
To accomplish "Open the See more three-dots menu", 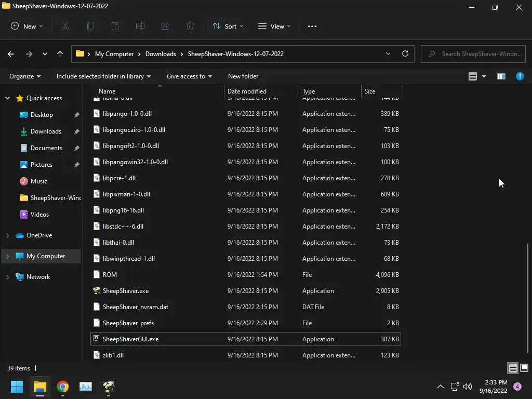I will 312,26.
